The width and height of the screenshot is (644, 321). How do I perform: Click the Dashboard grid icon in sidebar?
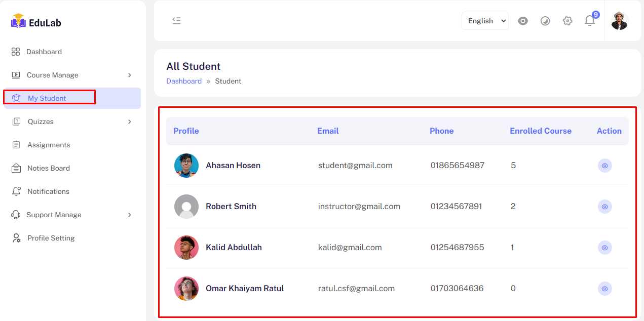(16, 52)
